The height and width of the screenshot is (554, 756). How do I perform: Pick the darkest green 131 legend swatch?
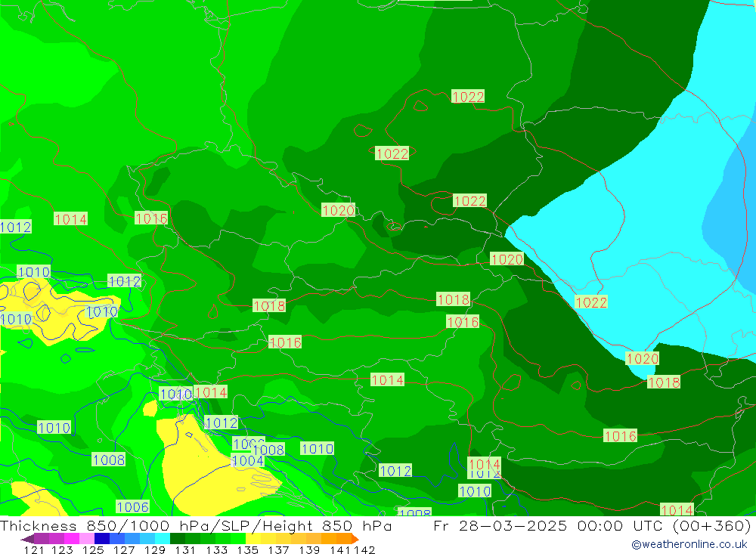(x=178, y=539)
